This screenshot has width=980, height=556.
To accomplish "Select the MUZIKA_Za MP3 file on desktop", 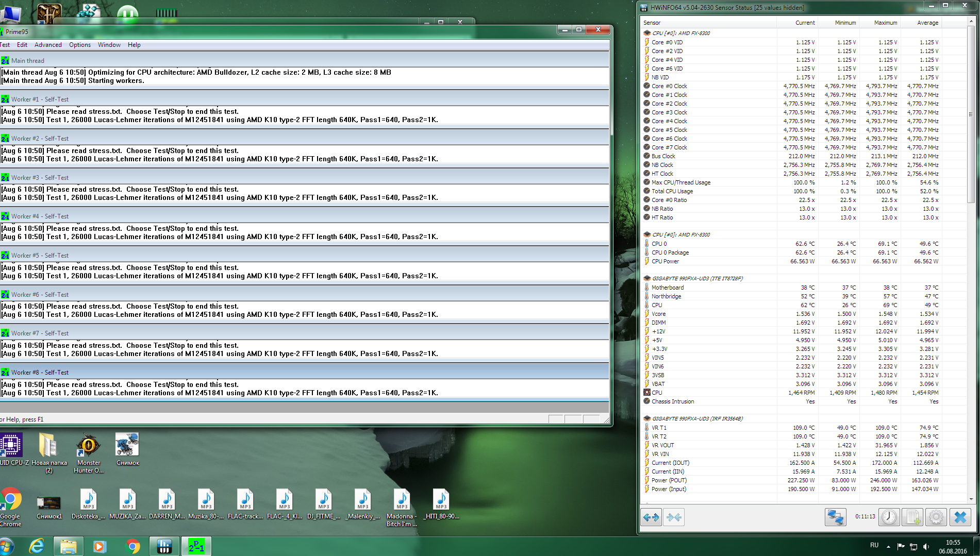I will tap(127, 504).
